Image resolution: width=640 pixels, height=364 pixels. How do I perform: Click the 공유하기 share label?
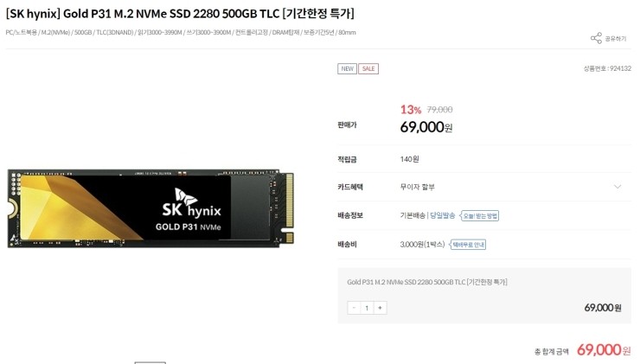pyautogui.click(x=616, y=38)
